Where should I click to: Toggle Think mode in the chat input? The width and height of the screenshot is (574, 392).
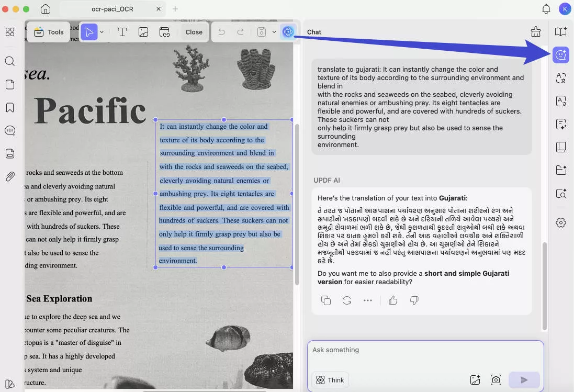click(x=330, y=380)
